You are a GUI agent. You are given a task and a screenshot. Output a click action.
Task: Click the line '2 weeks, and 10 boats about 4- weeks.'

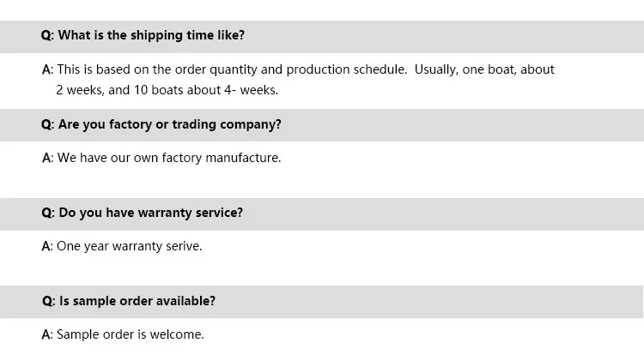[x=167, y=90]
